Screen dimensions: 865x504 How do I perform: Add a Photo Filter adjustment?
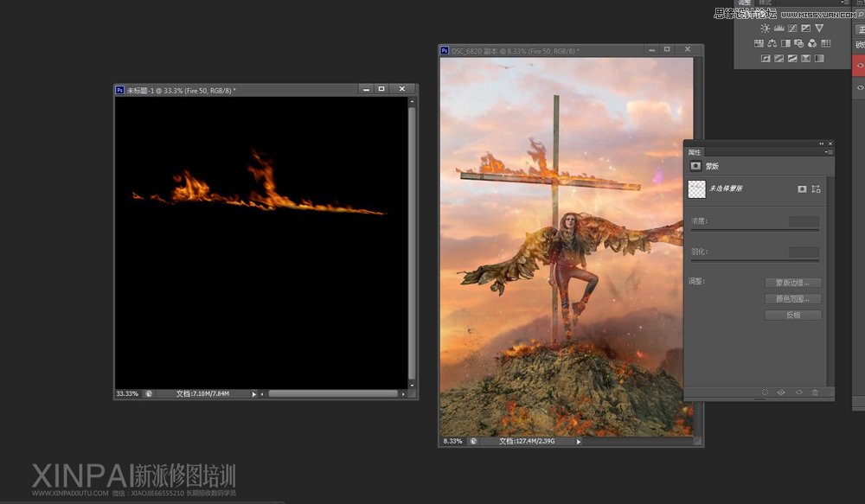coord(798,43)
